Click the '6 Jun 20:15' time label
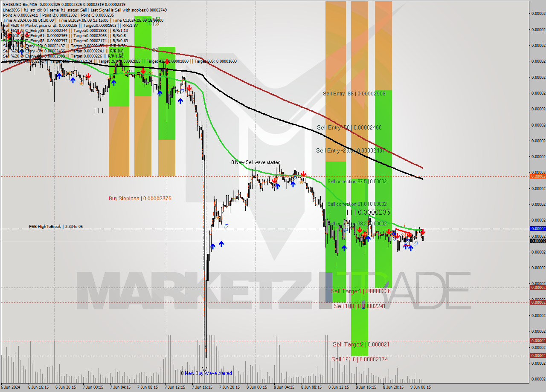546x392 pixels. 67,387
